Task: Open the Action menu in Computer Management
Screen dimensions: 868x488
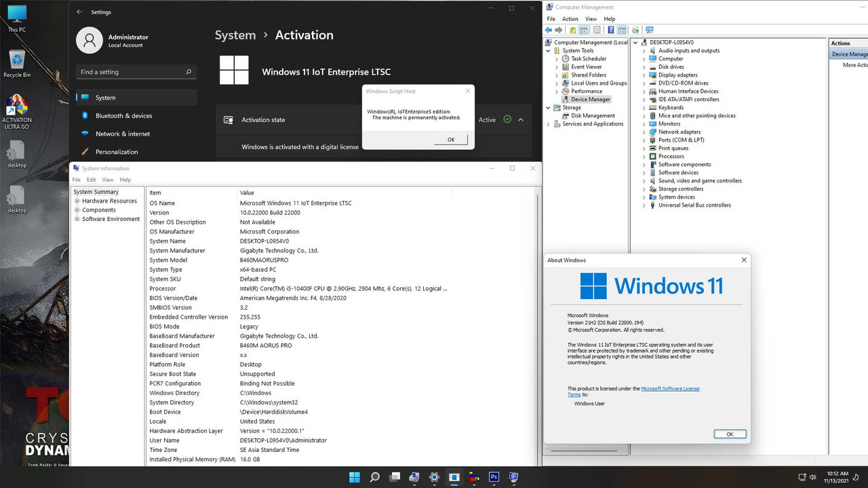Action: click(x=570, y=19)
